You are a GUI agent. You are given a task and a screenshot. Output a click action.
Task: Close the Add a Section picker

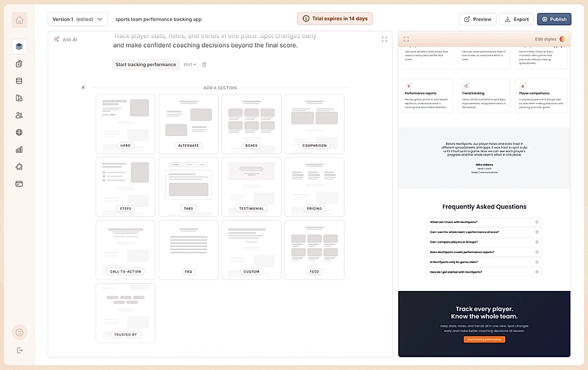tap(83, 88)
